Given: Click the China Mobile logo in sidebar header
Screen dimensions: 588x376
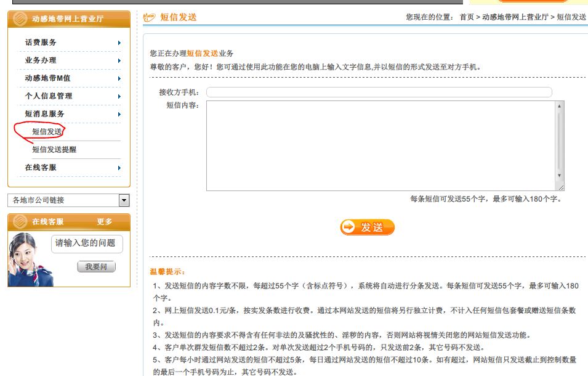Looking at the screenshot, I should pyautogui.click(x=20, y=19).
